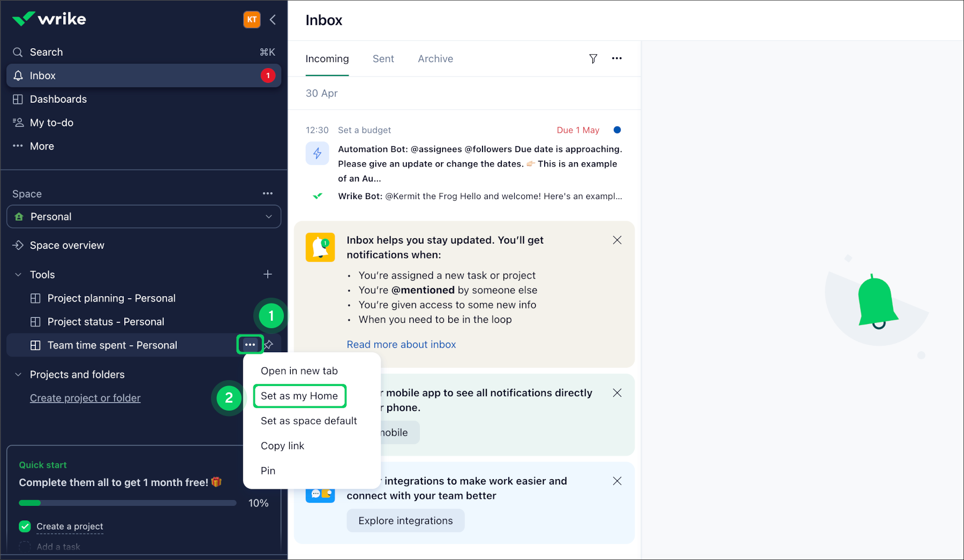Click the KT avatar icon at top
The height and width of the screenshot is (560, 964).
[x=252, y=19]
